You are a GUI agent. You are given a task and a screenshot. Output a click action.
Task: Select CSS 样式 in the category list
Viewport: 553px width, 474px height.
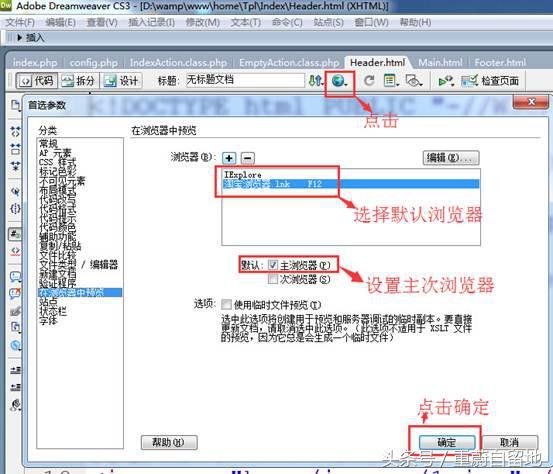[57, 162]
